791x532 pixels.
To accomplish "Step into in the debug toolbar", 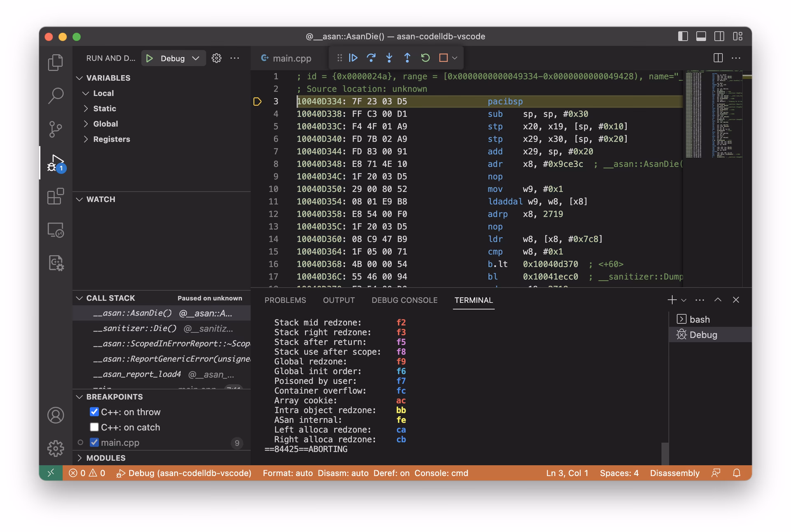I will (x=389, y=58).
